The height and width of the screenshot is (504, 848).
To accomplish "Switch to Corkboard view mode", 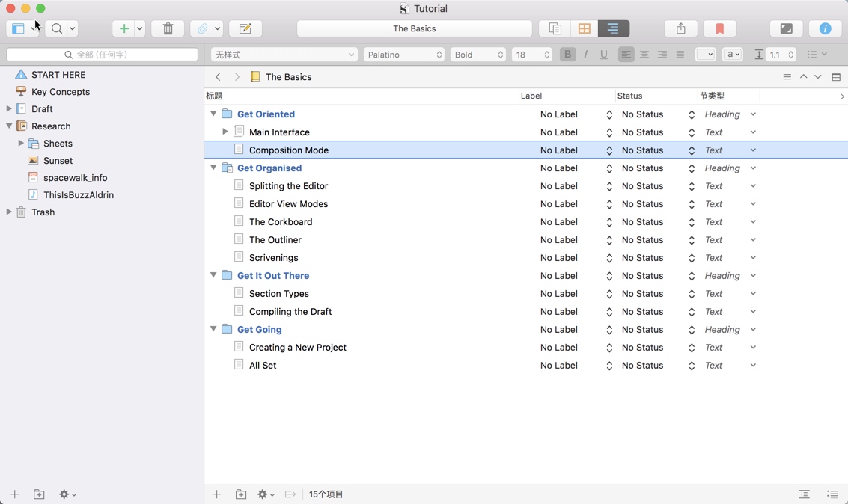I will point(584,28).
